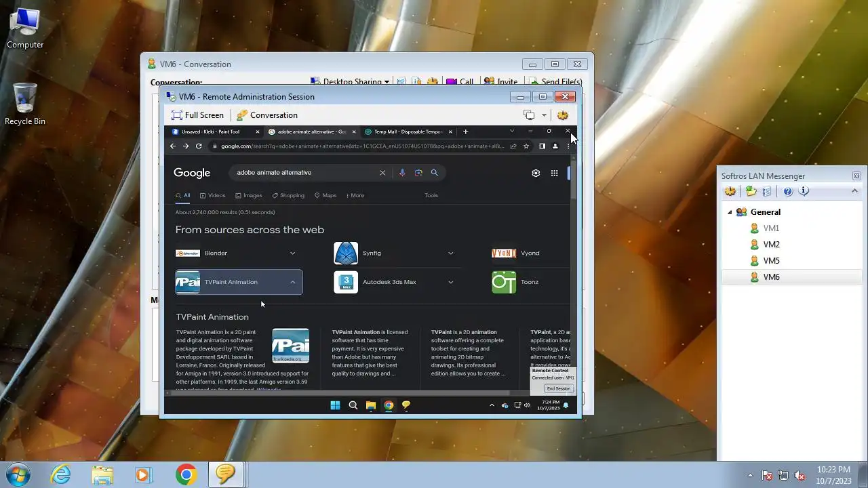Viewport: 868px width, 488px height.
Task: Select the Maps search filter
Action: (x=325, y=195)
